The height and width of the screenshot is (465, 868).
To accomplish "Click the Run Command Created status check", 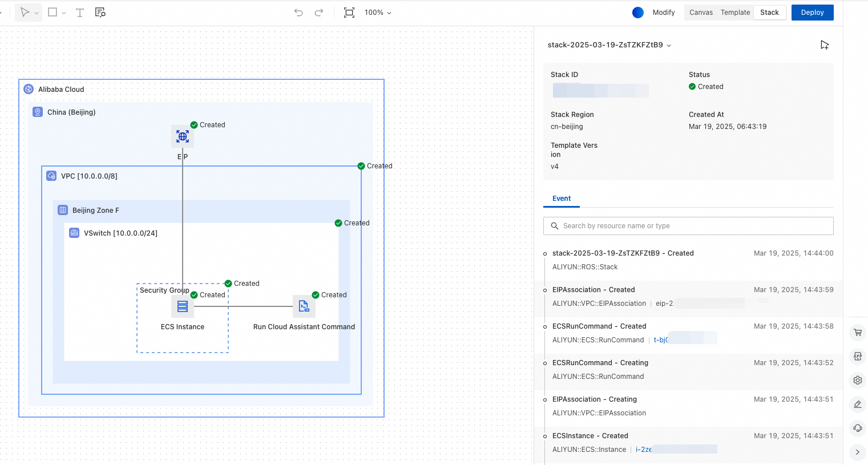I will point(316,295).
